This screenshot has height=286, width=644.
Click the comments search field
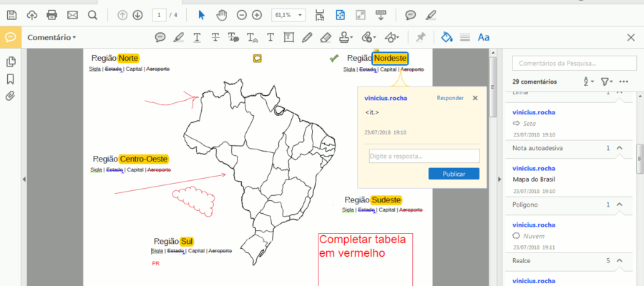tap(574, 64)
